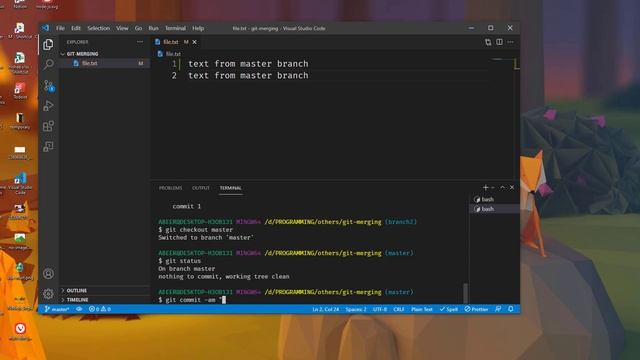
Task: Open the Help menu
Action: coord(198,28)
